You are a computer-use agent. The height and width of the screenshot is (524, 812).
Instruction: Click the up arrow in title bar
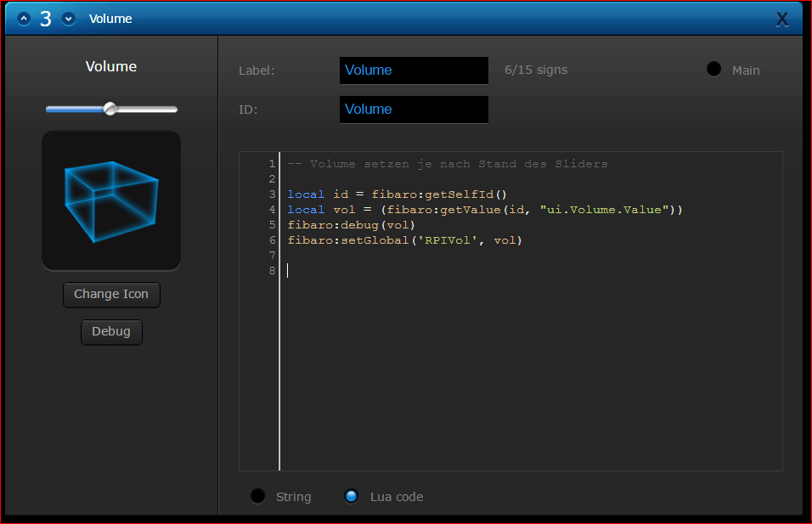24,19
